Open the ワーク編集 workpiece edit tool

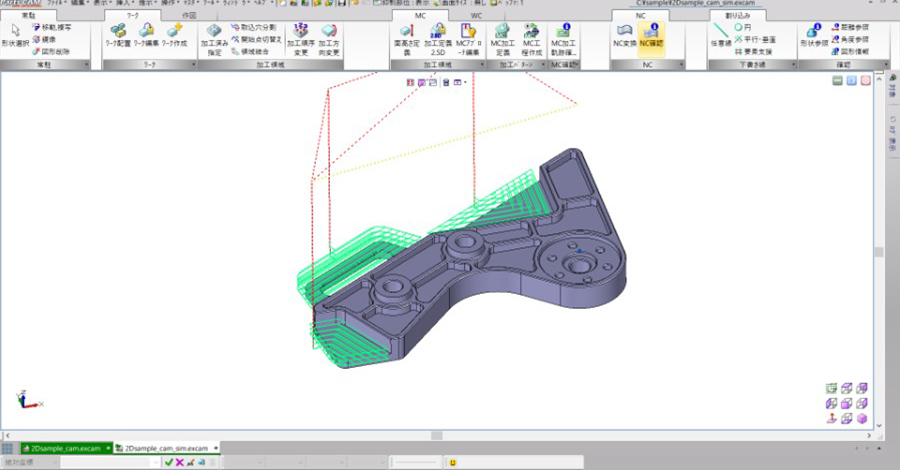(146, 36)
